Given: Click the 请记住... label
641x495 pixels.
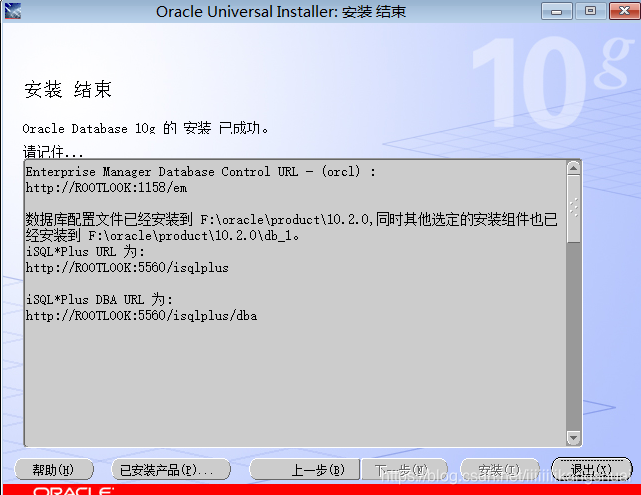Looking at the screenshot, I should pyautogui.click(x=53, y=152).
